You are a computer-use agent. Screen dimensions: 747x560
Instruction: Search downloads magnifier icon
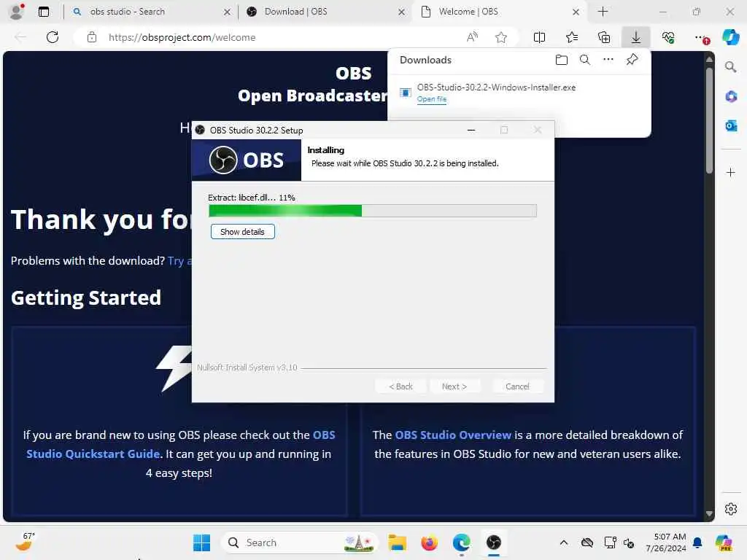point(585,60)
